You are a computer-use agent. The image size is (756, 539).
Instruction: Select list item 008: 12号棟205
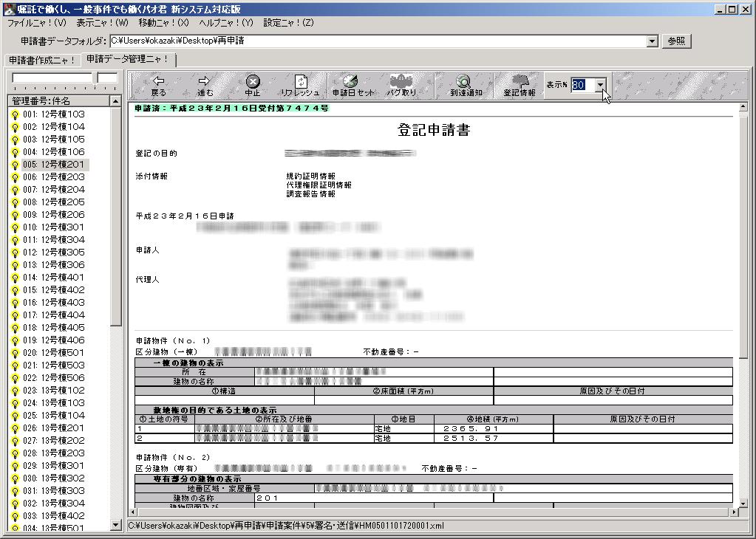tap(53, 202)
